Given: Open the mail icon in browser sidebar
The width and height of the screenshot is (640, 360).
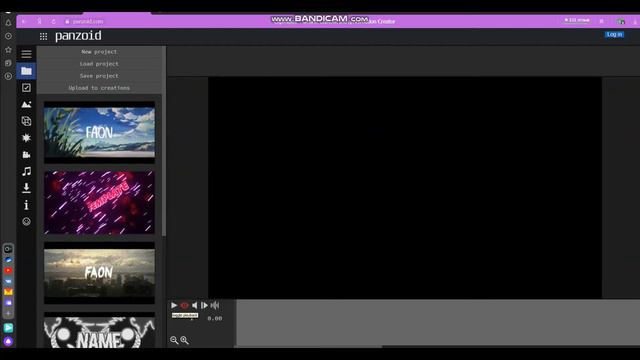Looking at the screenshot, I should [x=8, y=292].
